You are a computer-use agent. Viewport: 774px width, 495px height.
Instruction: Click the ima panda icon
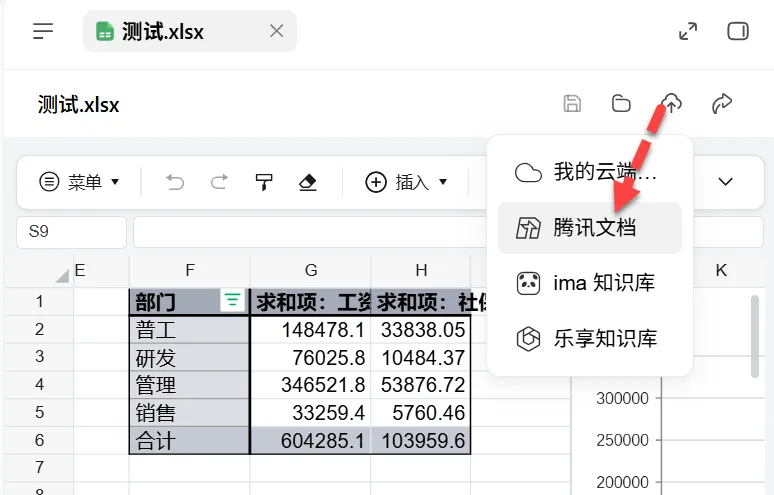tap(528, 283)
